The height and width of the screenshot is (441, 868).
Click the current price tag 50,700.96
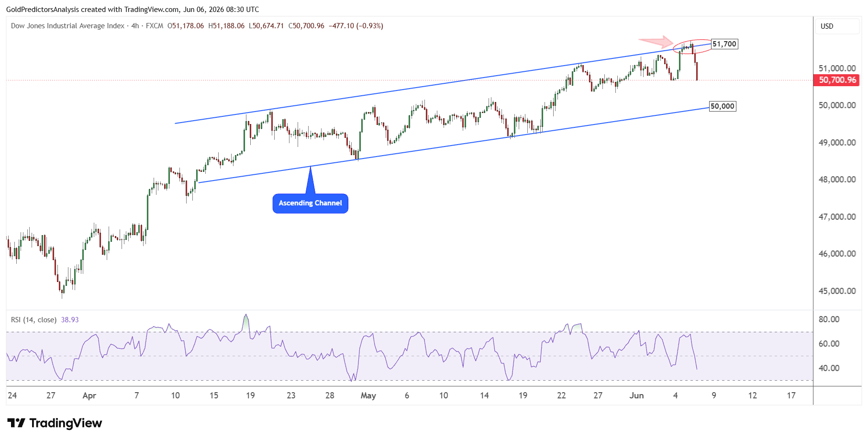(837, 80)
